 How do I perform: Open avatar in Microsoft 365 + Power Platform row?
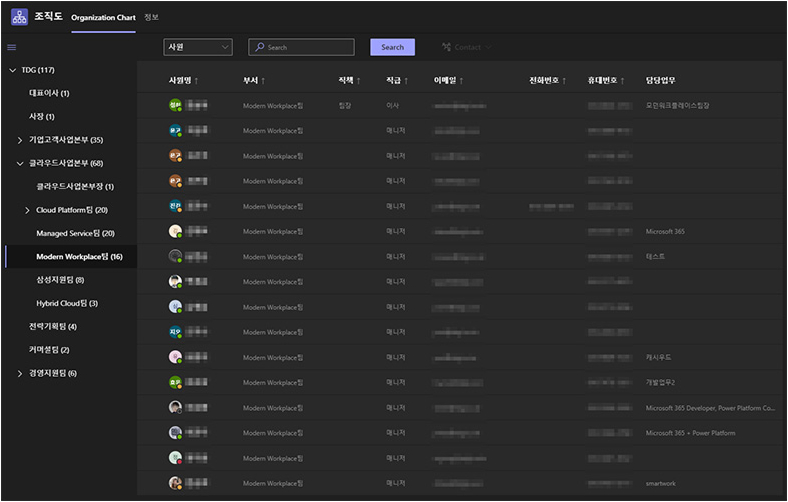pos(175,432)
